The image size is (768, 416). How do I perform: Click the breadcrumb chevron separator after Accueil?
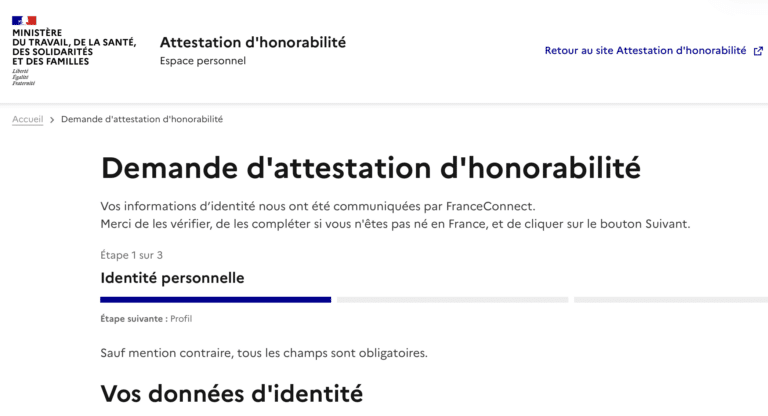52,120
